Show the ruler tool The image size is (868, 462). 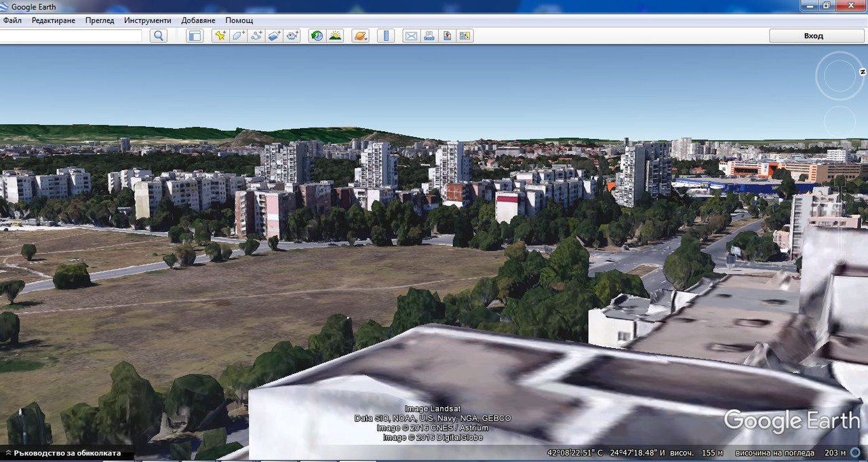click(385, 36)
